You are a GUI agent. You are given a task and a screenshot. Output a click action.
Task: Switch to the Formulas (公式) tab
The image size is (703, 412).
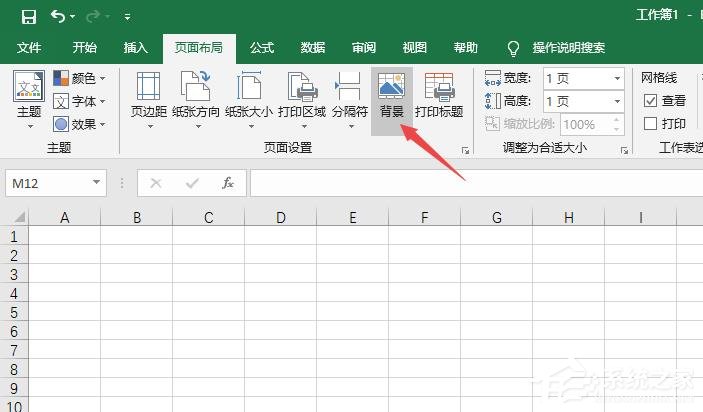pos(262,48)
